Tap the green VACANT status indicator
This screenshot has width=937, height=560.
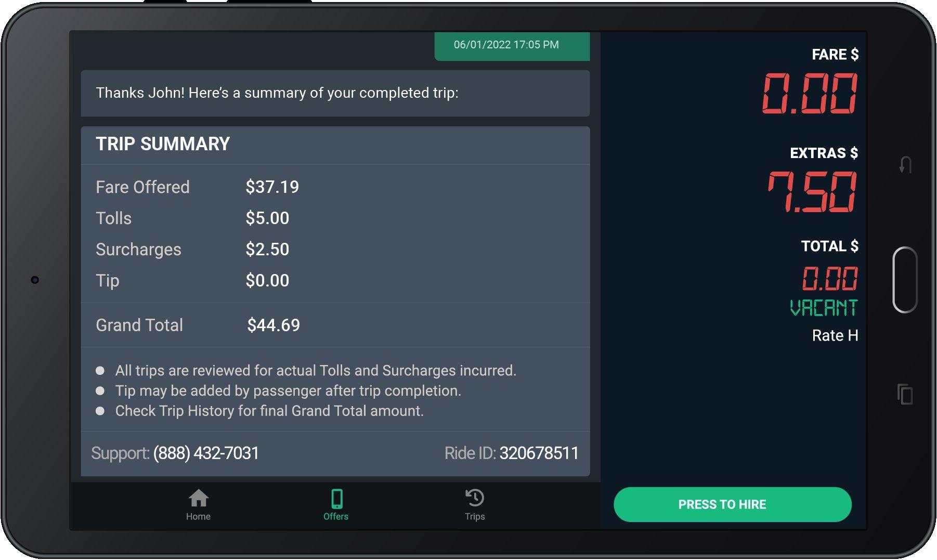tap(824, 308)
